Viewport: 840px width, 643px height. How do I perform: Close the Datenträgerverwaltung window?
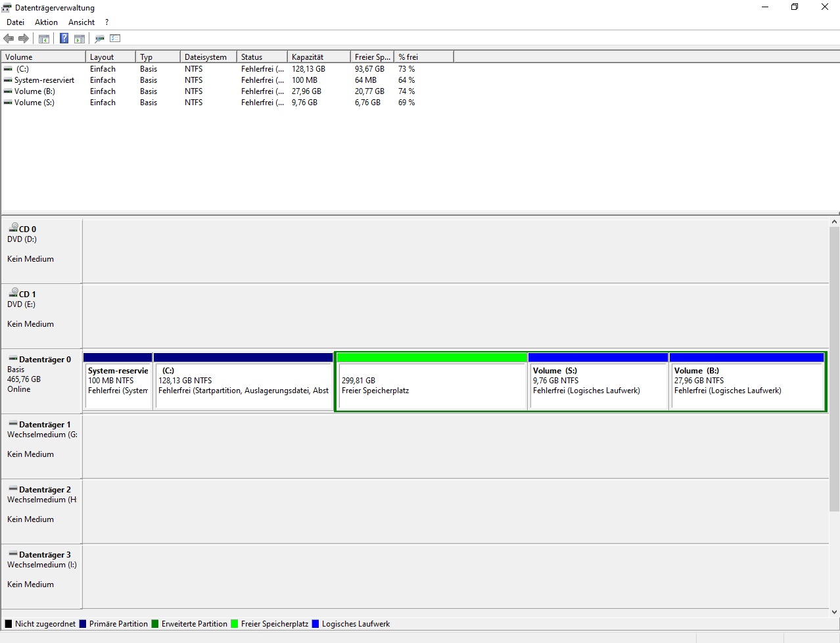point(825,7)
